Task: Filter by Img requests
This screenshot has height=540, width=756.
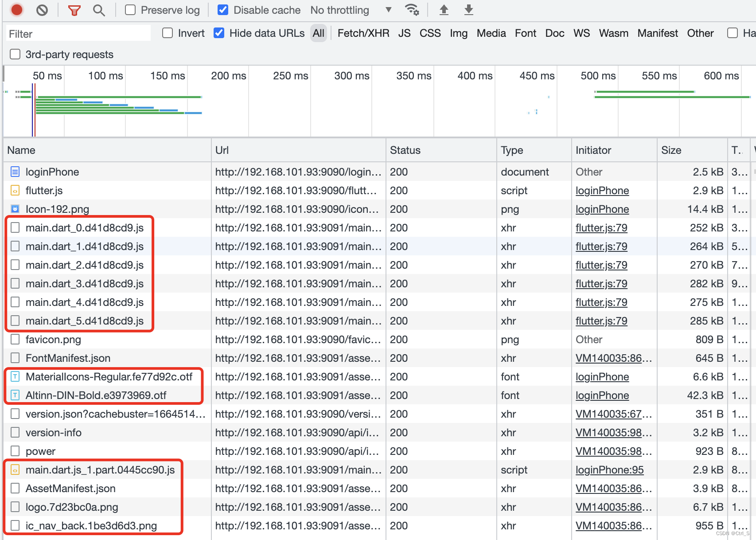Action: point(459,33)
